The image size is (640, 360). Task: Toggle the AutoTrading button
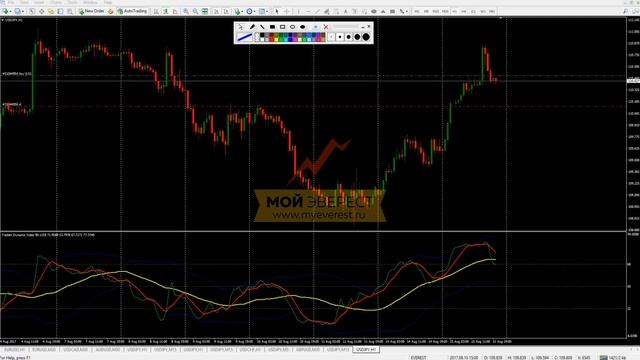[132, 11]
